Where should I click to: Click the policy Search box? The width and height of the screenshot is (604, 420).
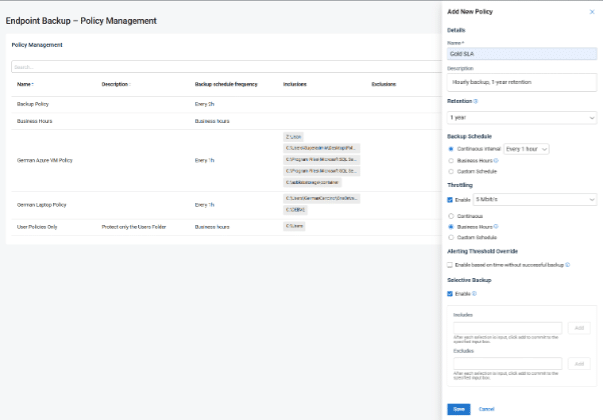point(226,67)
